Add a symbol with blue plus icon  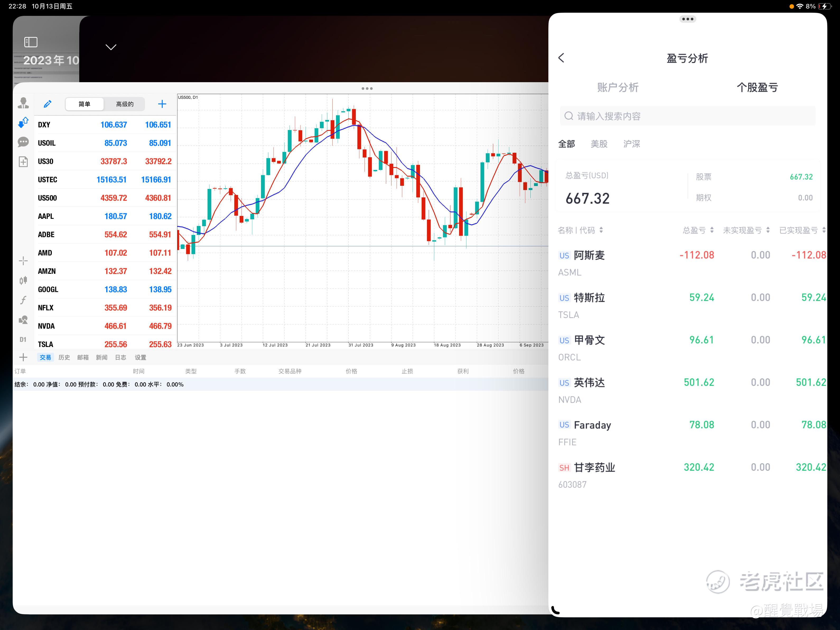point(162,104)
